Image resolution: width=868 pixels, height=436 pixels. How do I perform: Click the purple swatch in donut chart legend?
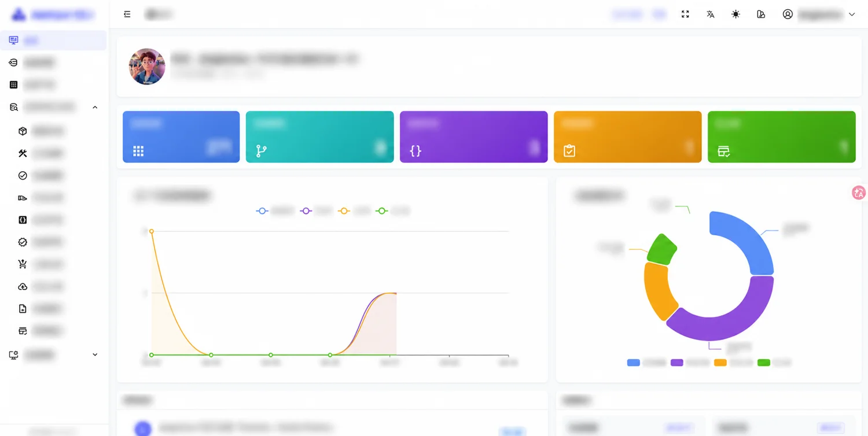pyautogui.click(x=677, y=363)
